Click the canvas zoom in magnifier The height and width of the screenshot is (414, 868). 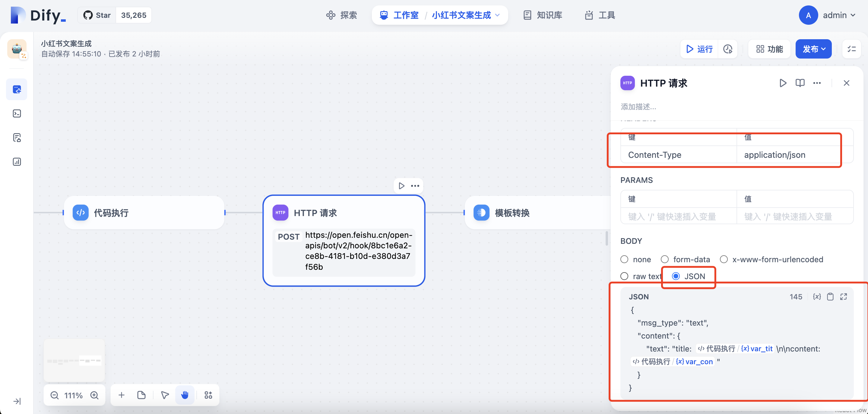pos(95,395)
